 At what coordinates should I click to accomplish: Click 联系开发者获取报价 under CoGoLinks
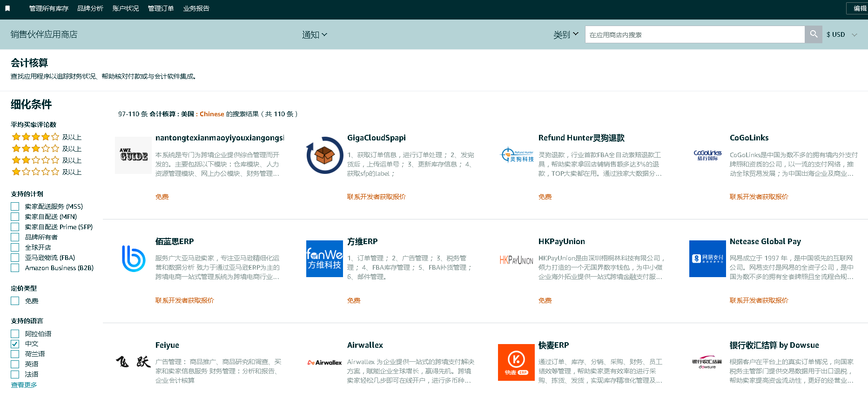tap(759, 197)
